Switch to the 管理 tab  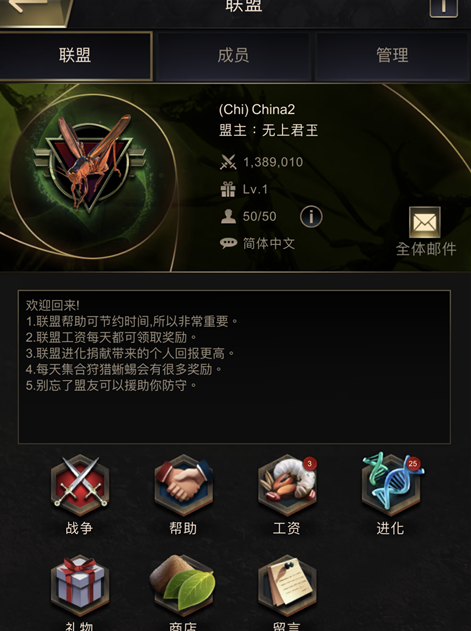tap(392, 56)
